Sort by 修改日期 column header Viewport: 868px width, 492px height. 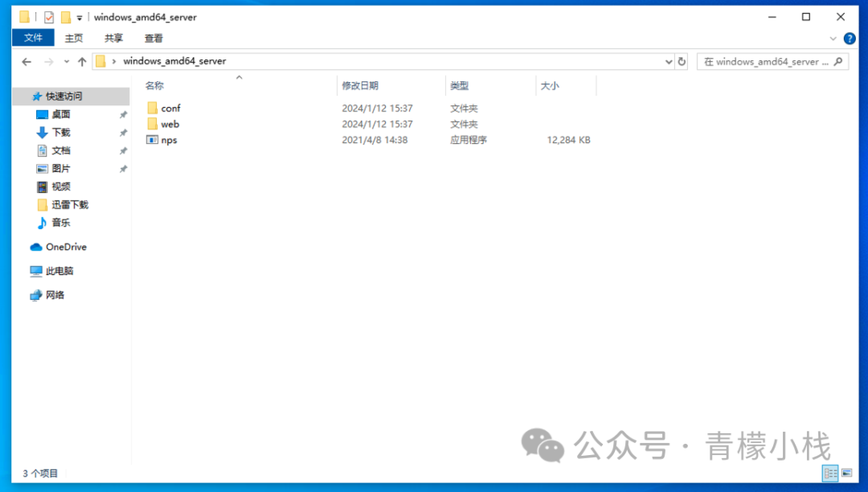point(360,86)
